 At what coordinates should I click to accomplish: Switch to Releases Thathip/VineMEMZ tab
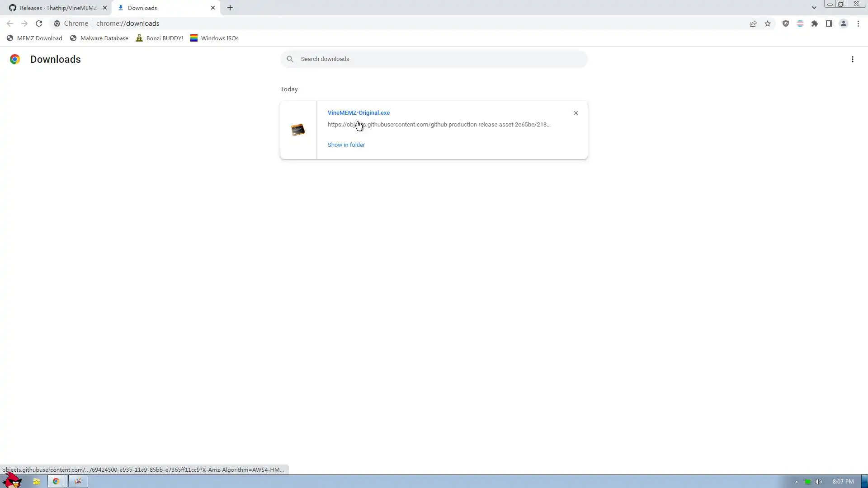(x=58, y=8)
